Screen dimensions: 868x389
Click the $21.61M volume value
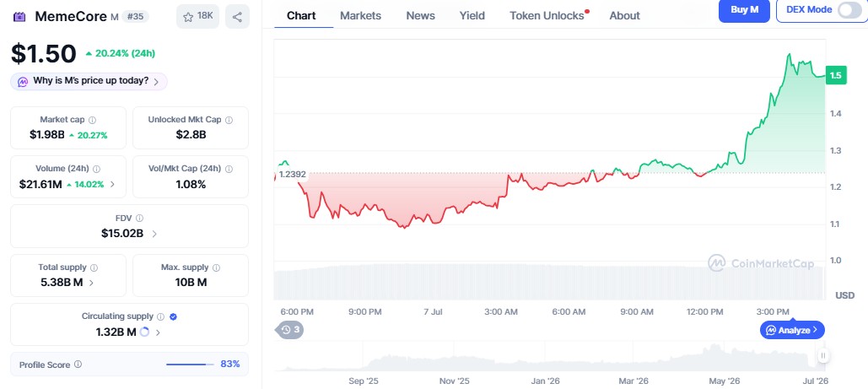point(40,185)
